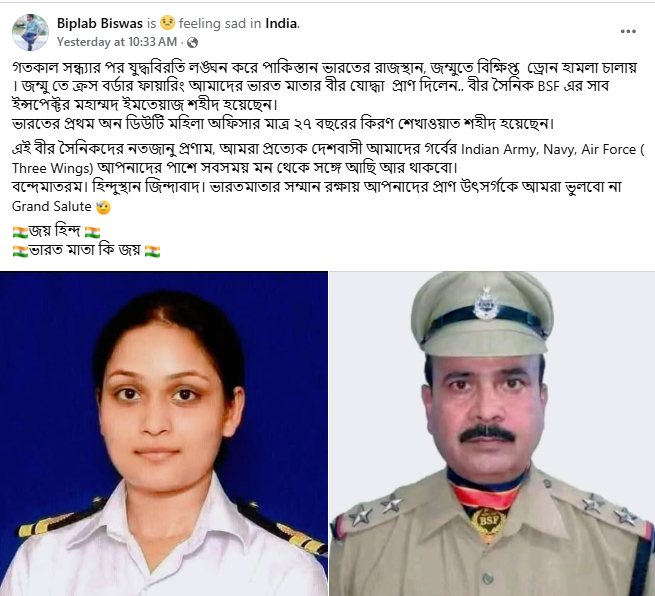
Task: Open the India location link
Action: (281, 23)
